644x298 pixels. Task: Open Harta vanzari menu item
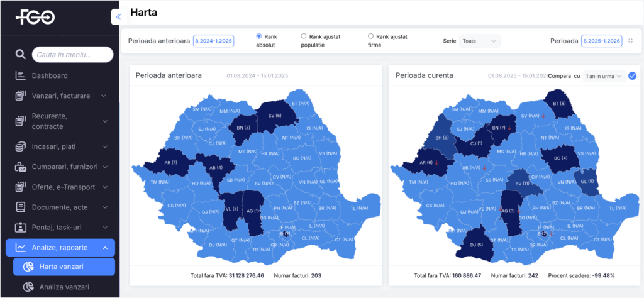tap(60, 267)
